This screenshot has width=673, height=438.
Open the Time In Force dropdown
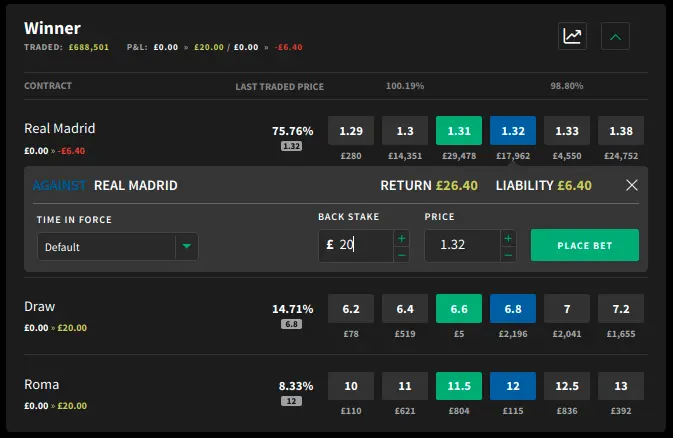point(118,246)
